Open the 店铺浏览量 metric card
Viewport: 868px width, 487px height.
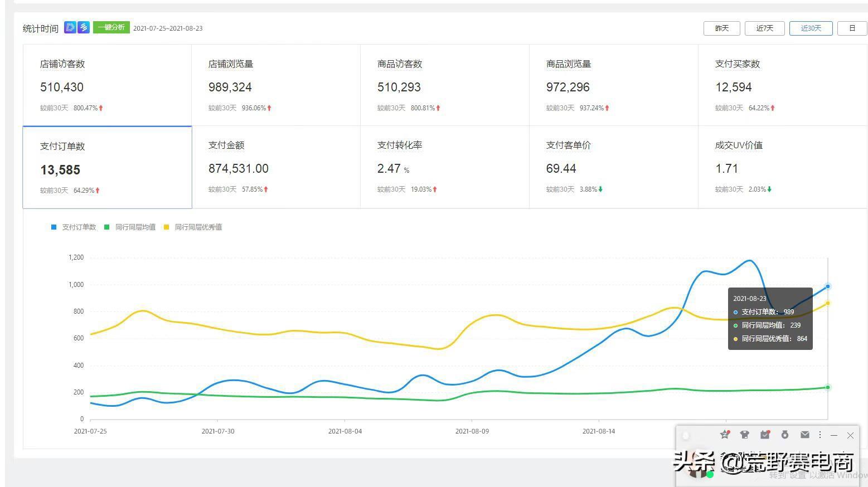(276, 85)
